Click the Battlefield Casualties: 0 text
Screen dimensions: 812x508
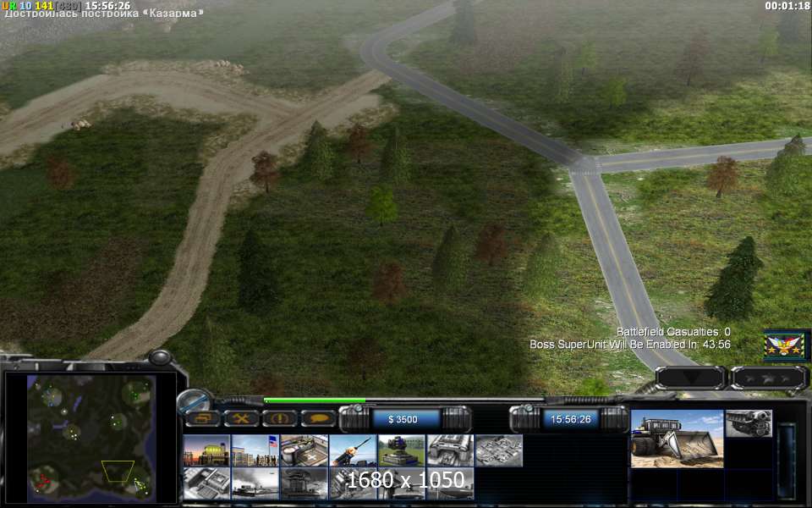click(x=673, y=332)
